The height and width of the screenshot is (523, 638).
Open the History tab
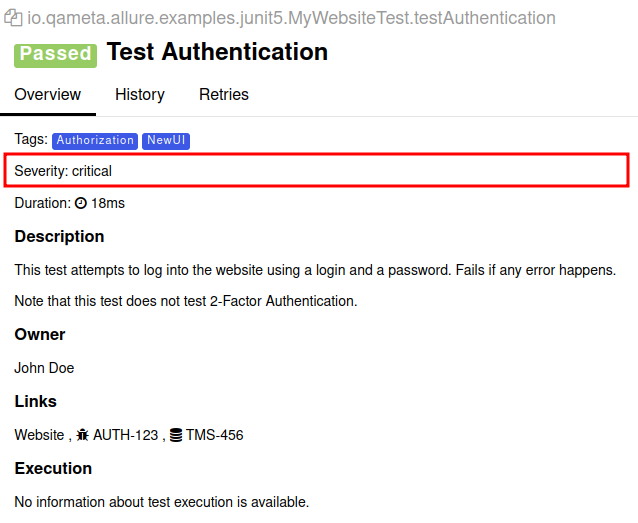click(140, 95)
